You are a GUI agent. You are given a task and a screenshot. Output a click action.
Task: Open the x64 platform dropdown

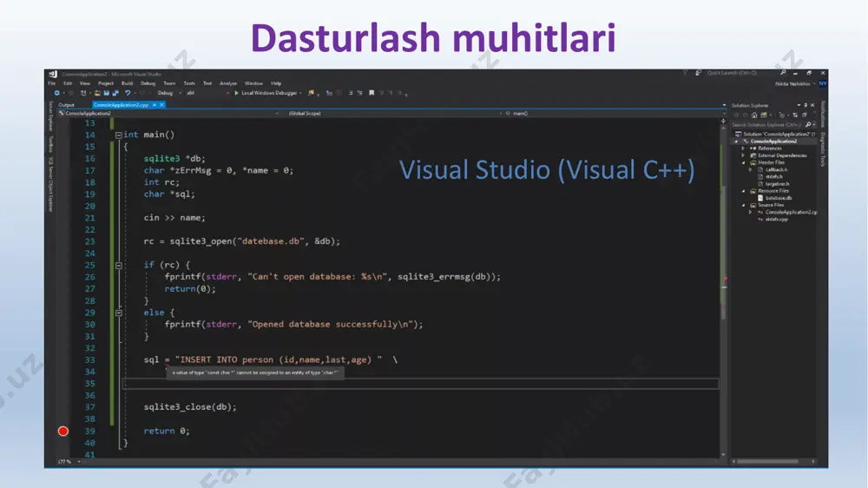[207, 93]
